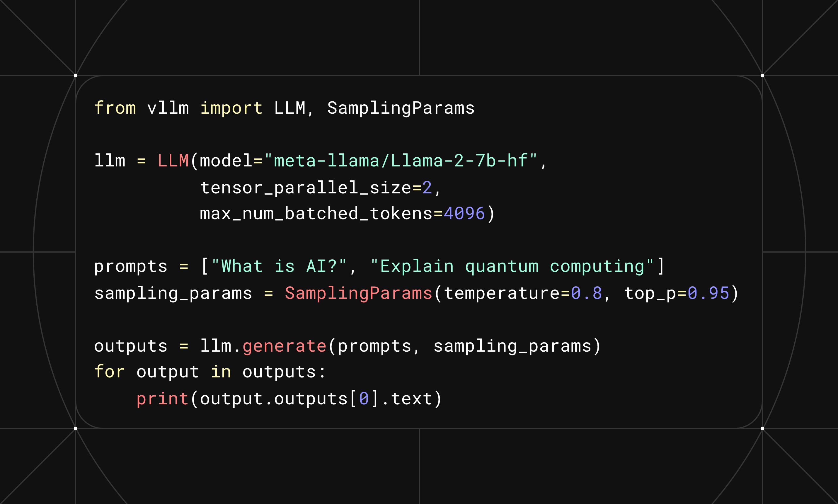
Task: Click the red "LLM" constructor call
Action: (173, 161)
